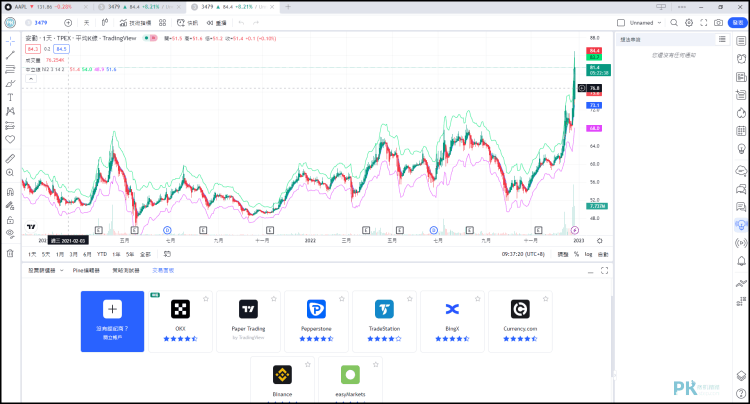Select the 5年 date range
This screenshot has width=750, height=404.
click(x=130, y=254)
